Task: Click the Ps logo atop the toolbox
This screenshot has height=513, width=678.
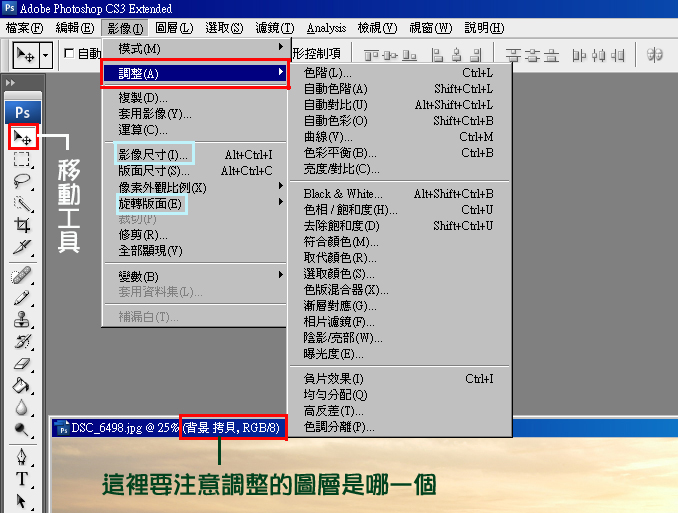Action: (23, 112)
